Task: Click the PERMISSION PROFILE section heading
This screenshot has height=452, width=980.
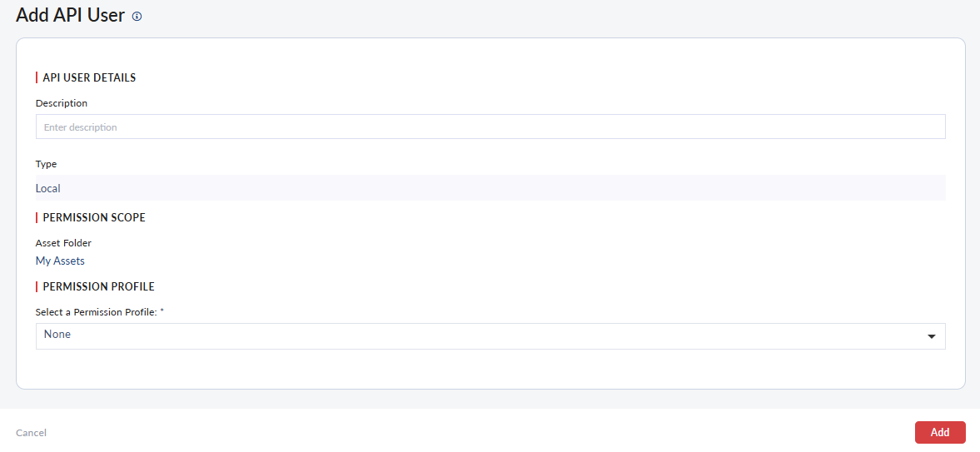Action: pyautogui.click(x=98, y=286)
